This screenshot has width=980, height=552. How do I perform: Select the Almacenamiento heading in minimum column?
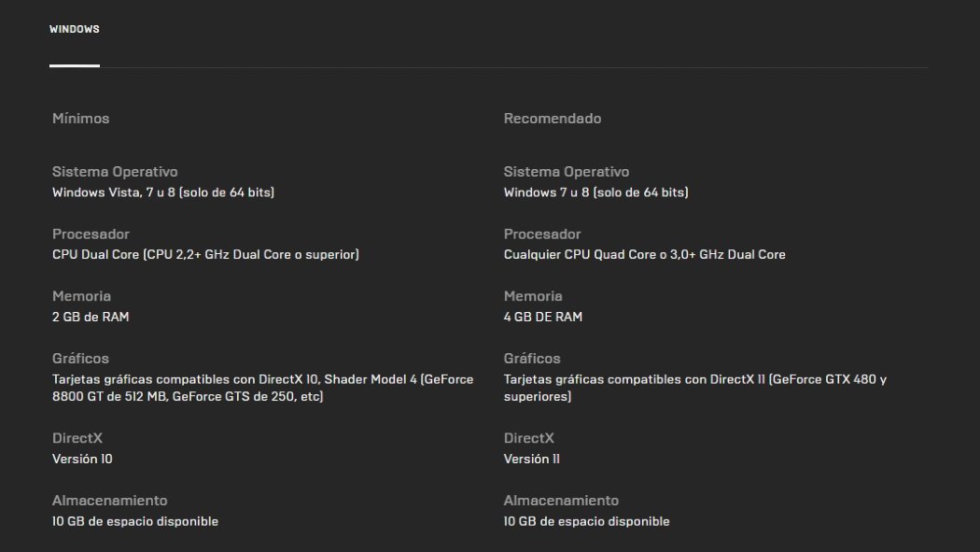coord(109,500)
